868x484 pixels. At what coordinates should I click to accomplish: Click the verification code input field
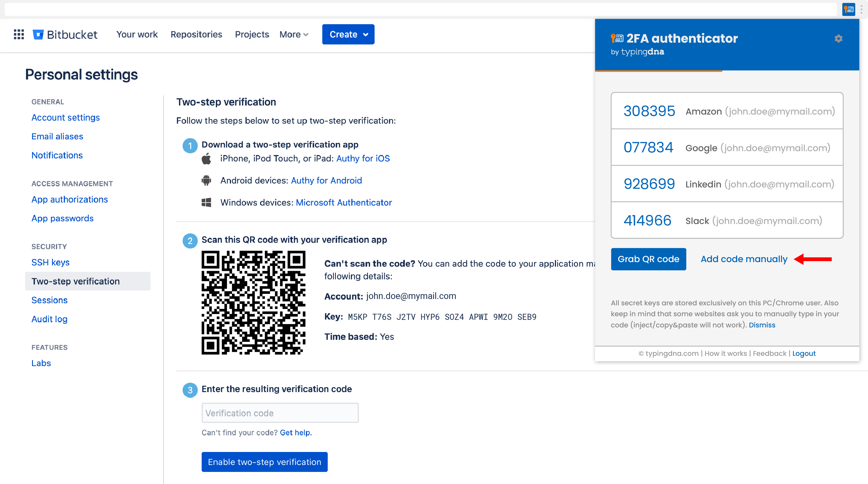coord(279,413)
